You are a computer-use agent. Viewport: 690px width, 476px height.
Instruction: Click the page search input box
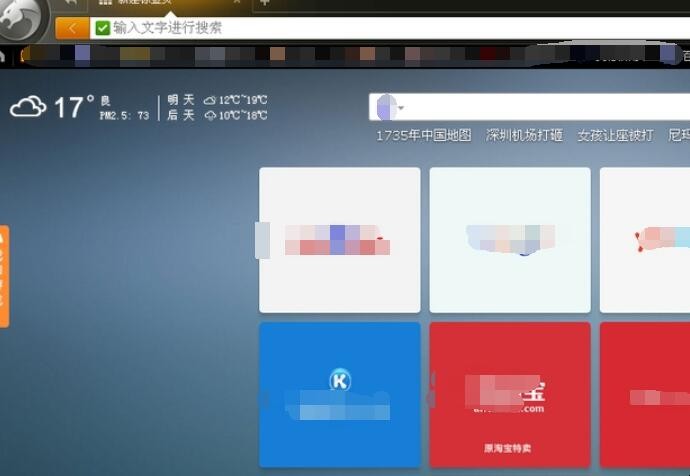coord(540,107)
